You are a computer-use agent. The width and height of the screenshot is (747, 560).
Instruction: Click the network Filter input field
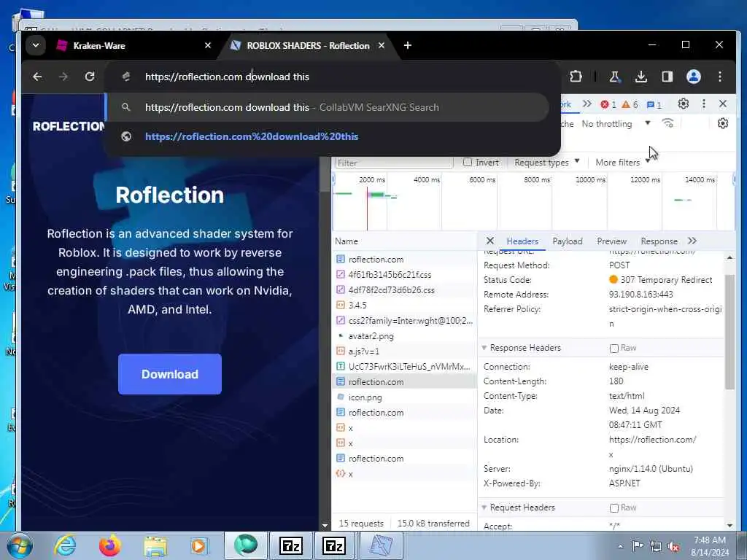point(394,163)
